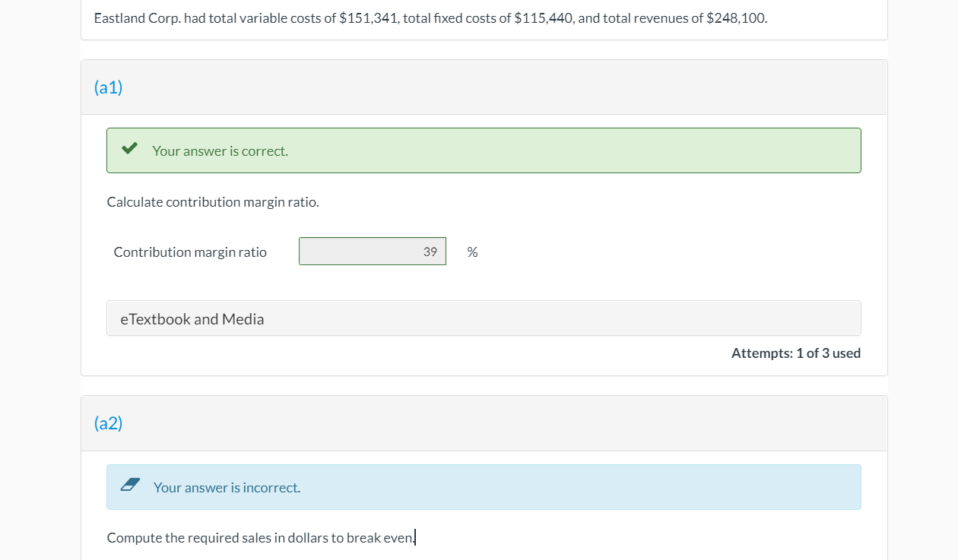Click the "Attempts: 1 of 3 used" text
The image size is (958, 560).
point(795,353)
